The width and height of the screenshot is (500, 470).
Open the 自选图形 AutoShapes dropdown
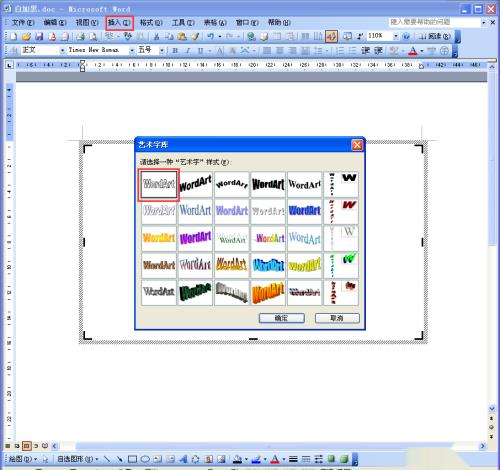(x=77, y=459)
